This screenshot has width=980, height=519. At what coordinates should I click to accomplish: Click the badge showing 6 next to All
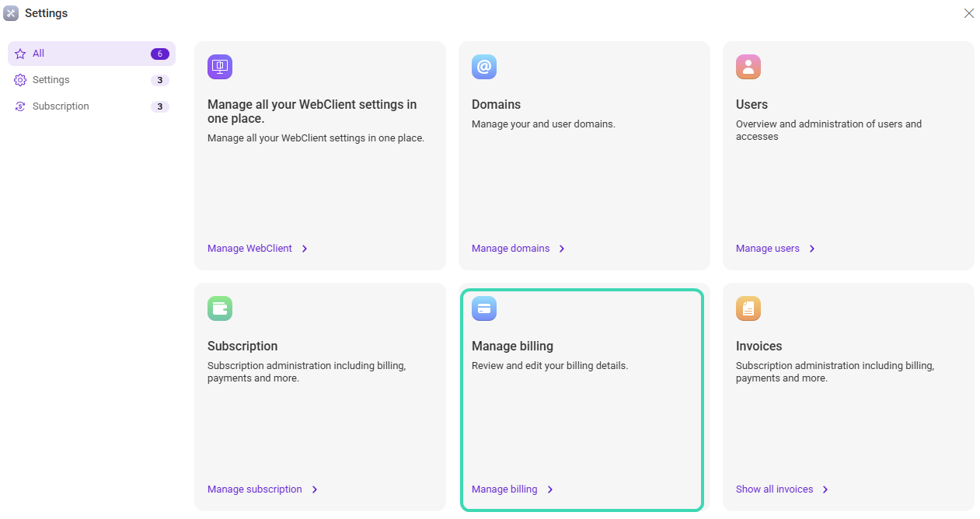[159, 54]
